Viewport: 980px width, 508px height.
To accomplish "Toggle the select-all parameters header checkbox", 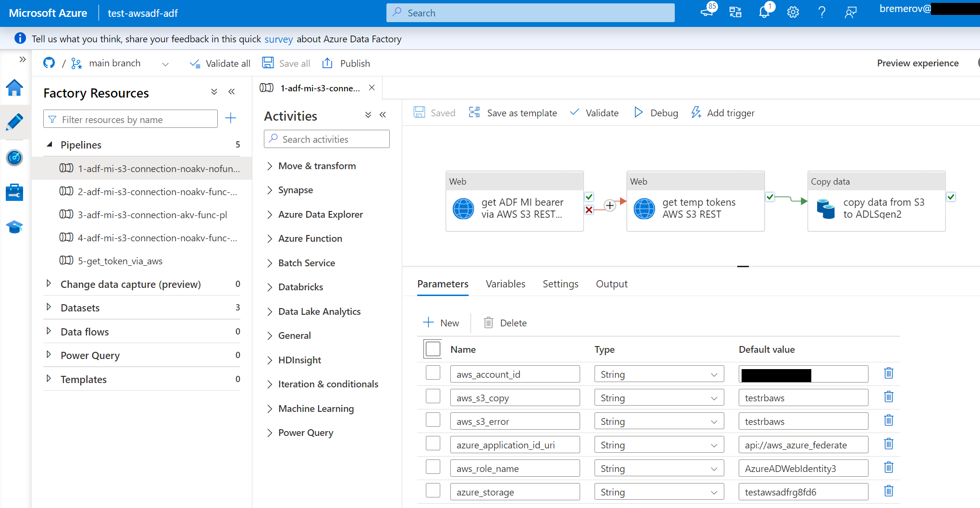I will pyautogui.click(x=433, y=349).
